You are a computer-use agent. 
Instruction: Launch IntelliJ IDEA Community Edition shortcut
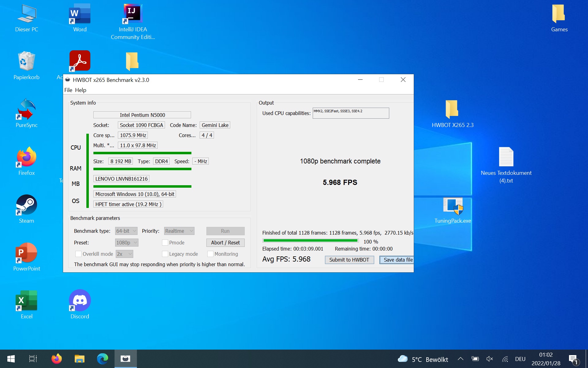click(133, 21)
